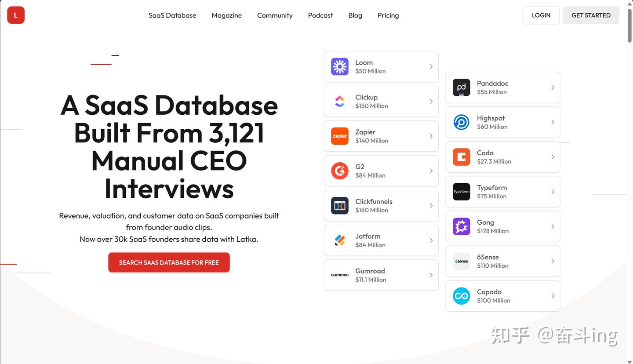633x364 pixels.
Task: Go to the Magazine page
Action: pos(227,15)
